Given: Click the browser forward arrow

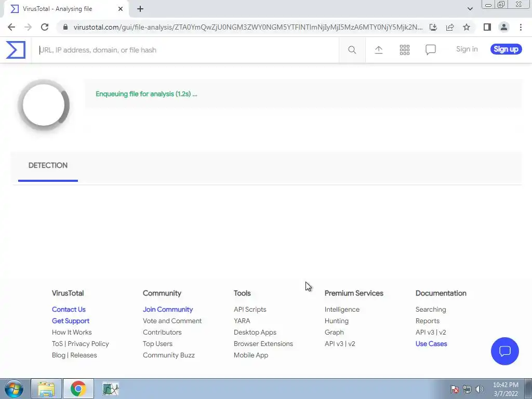Looking at the screenshot, I should 28,27.
